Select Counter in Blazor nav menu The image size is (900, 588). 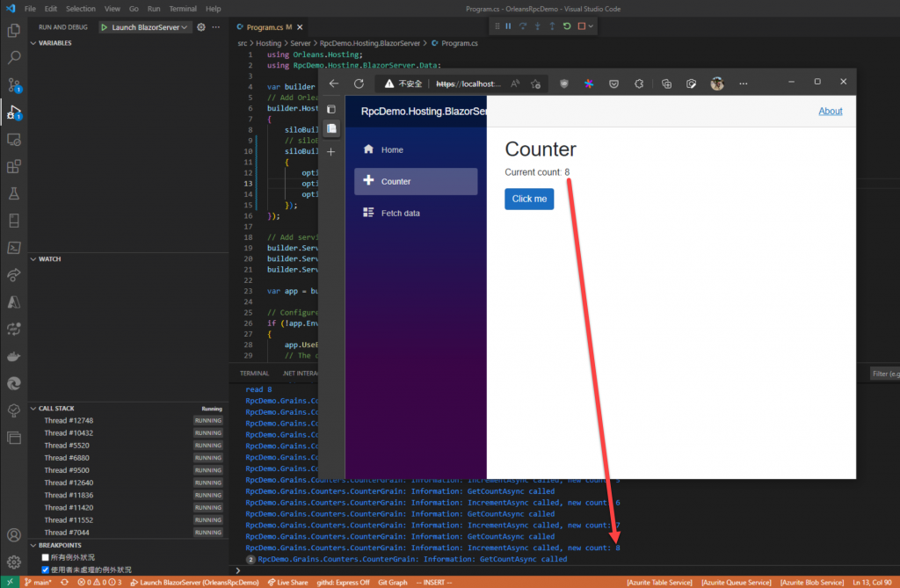click(x=416, y=181)
